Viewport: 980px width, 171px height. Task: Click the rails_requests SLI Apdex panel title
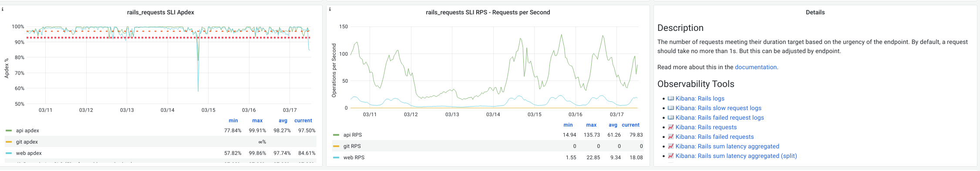[x=161, y=12]
